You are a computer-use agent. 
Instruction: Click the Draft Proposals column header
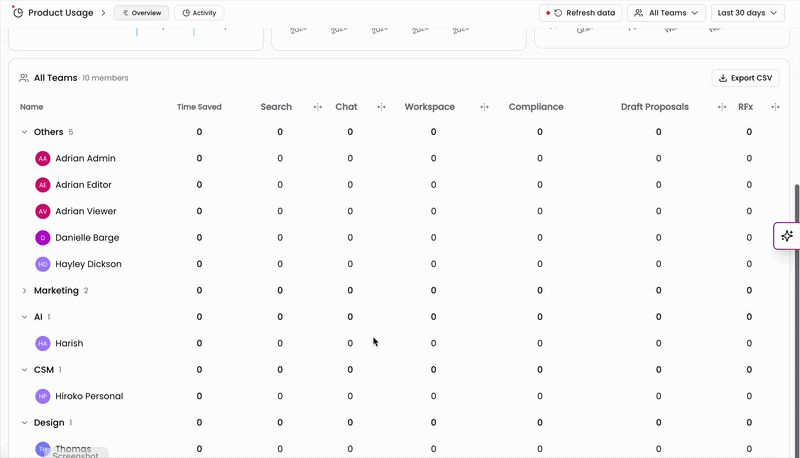coord(655,107)
